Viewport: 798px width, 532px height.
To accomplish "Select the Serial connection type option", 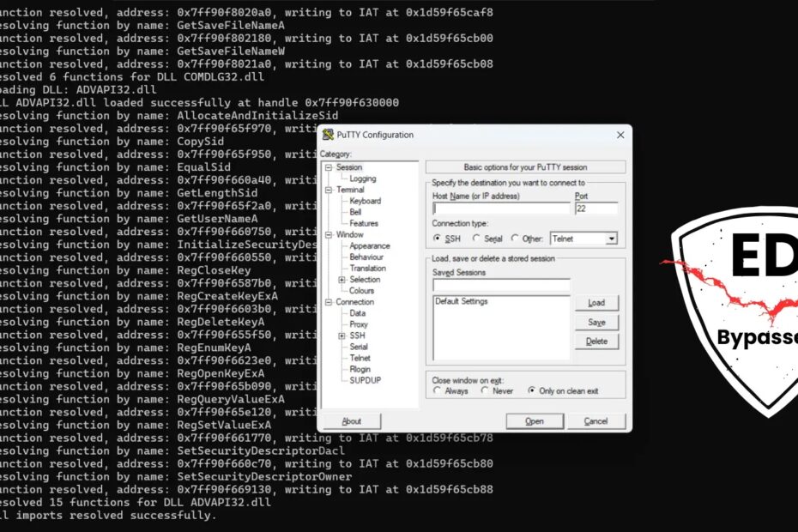I will [x=476, y=239].
